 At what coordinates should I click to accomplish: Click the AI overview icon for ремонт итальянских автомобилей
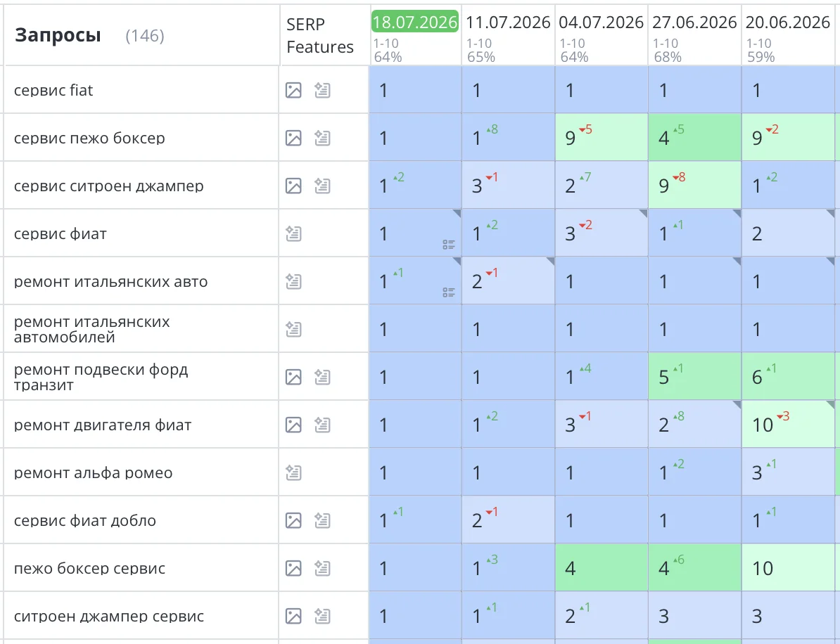(293, 329)
